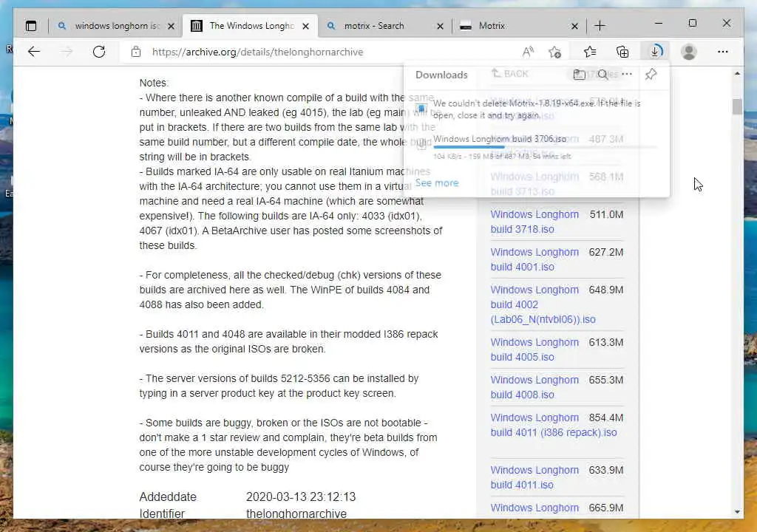Open Windows Longhorn build 3718.iso link
The height and width of the screenshot is (532, 757).
(x=534, y=222)
